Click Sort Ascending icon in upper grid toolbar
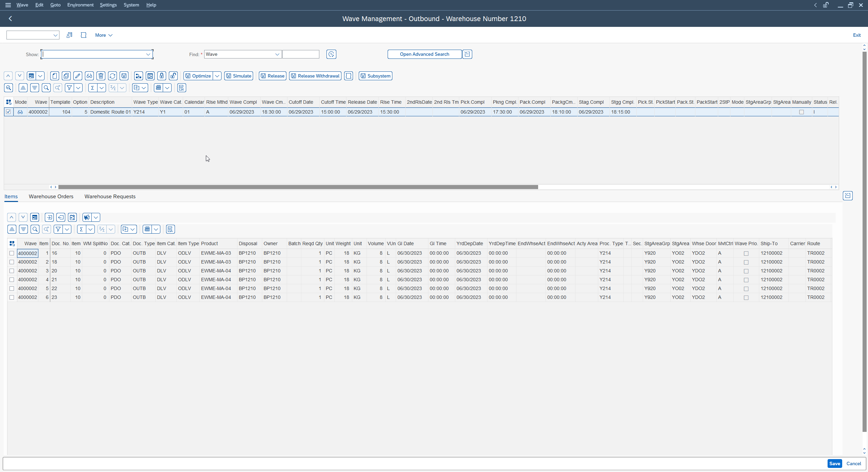Screen dimensions: 868x472 [x=23, y=88]
